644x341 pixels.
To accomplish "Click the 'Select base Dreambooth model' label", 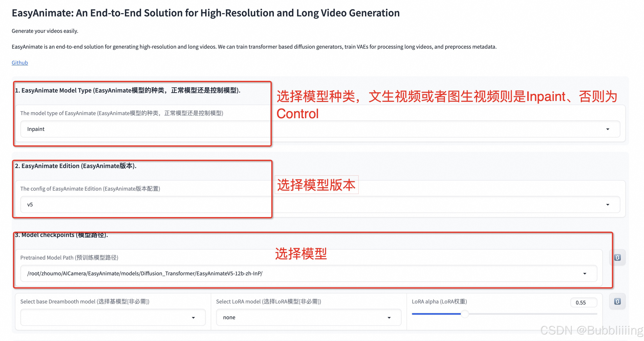I will point(85,301).
